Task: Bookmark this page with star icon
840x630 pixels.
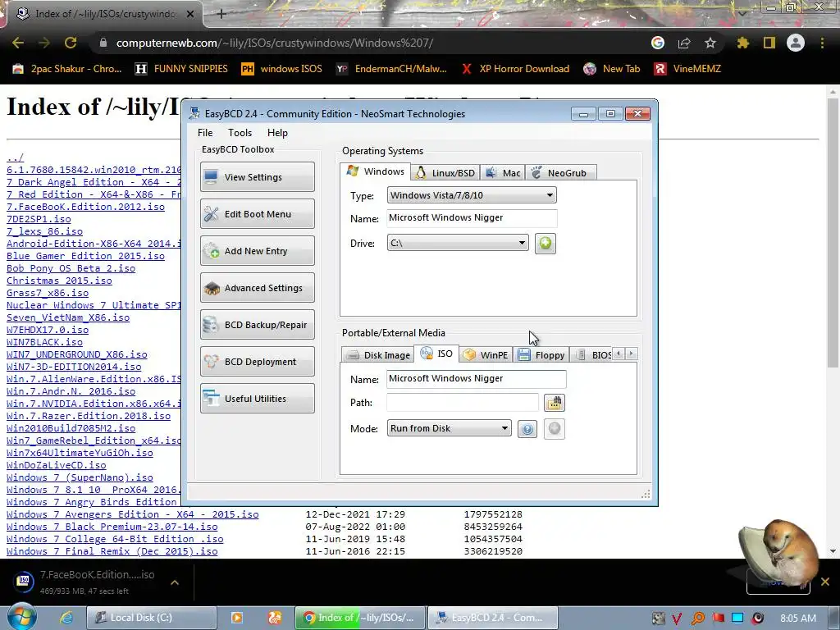Action: click(710, 43)
